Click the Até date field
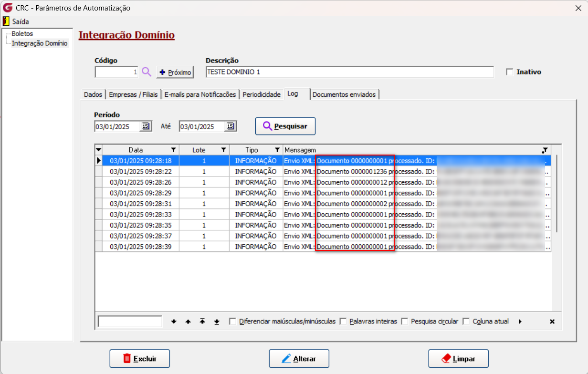 click(202, 126)
